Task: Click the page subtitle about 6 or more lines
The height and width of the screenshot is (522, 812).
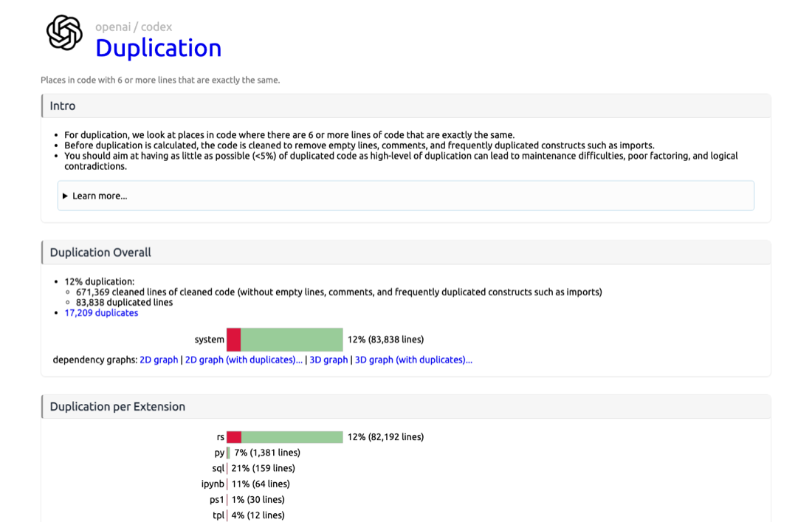Action: click(x=160, y=80)
